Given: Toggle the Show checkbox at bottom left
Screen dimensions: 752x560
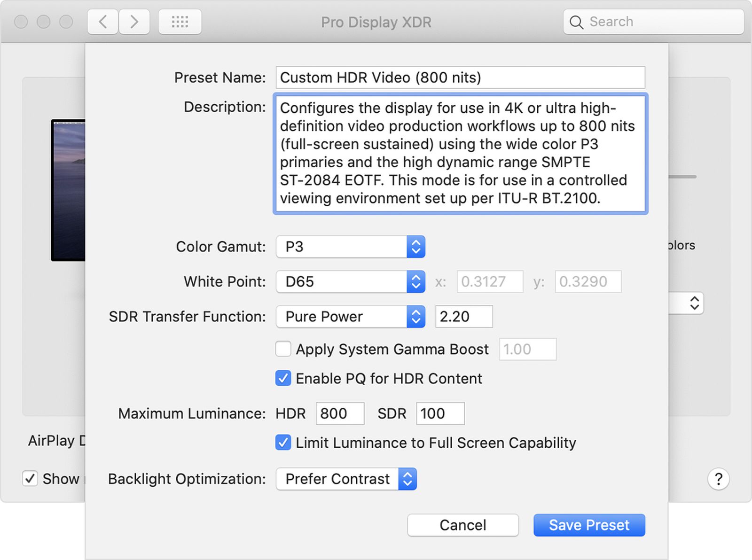Looking at the screenshot, I should coord(30,479).
